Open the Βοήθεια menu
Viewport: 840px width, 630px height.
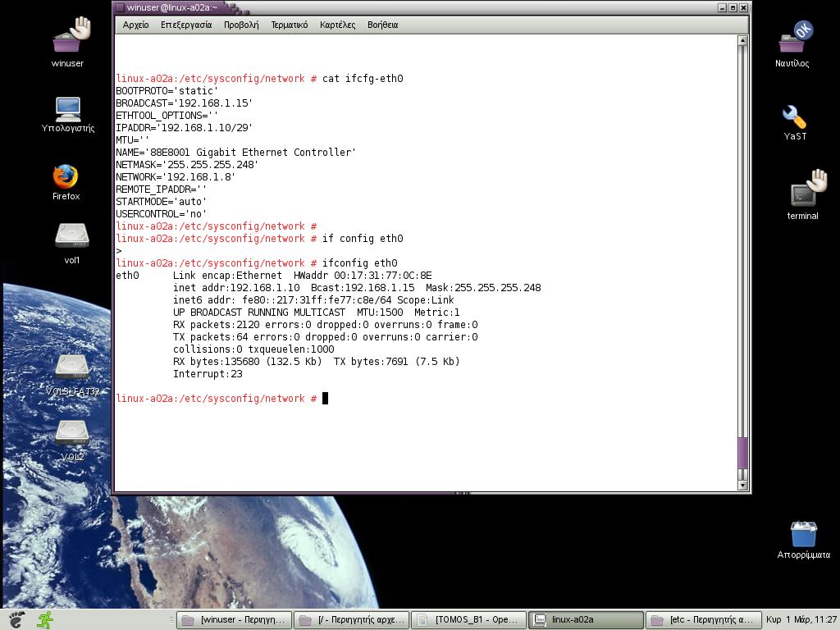pos(382,25)
